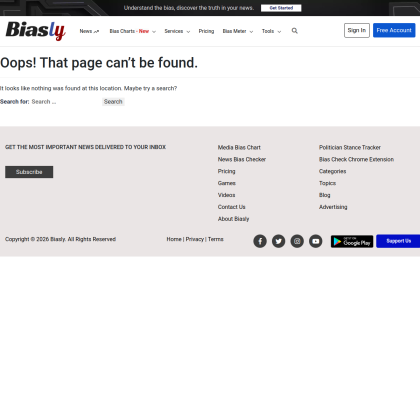Screen dimensions: 420x420
Task: Open the Terms footer link
Action: [216, 239]
